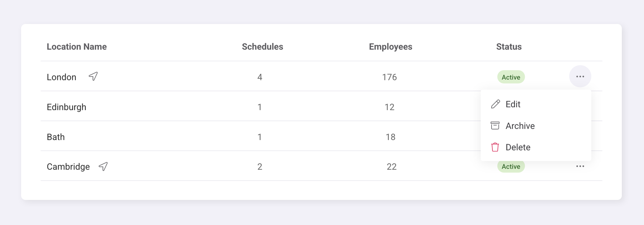Close the London row three-dot menu
Screen dimensions: 644x225
point(580,77)
